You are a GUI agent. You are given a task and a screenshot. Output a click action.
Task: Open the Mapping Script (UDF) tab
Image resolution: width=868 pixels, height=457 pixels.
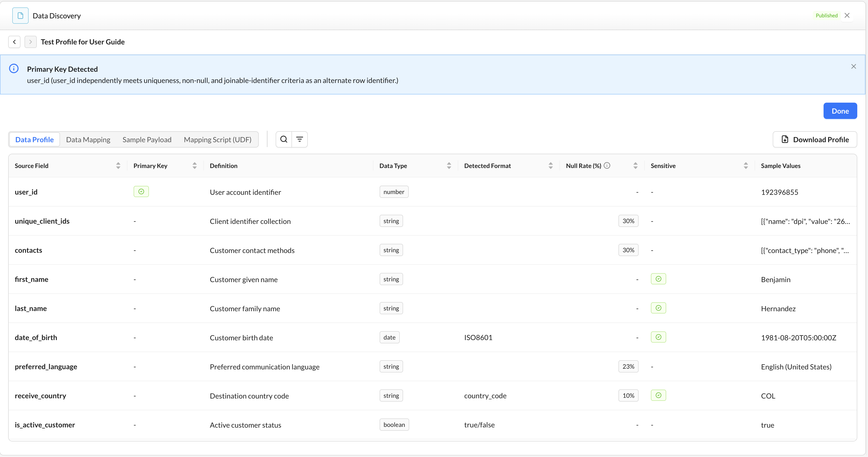pyautogui.click(x=218, y=139)
